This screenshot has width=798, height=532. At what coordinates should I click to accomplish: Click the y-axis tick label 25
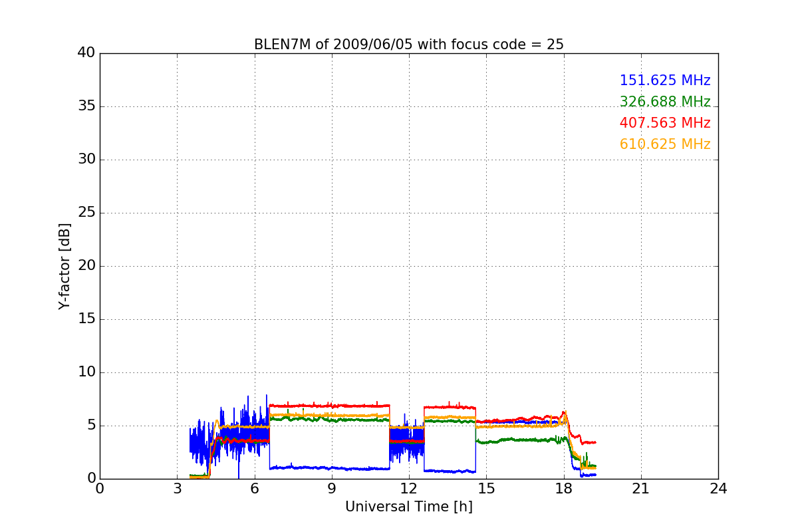point(86,213)
